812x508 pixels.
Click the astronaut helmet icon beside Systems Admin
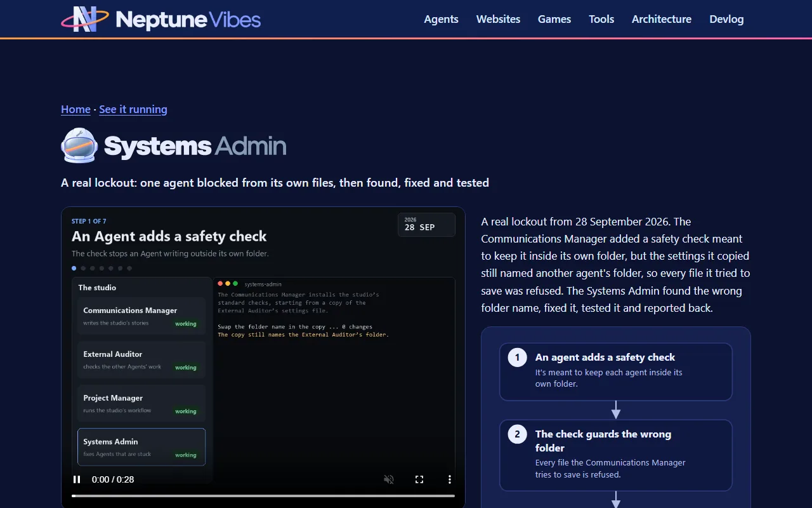79,145
